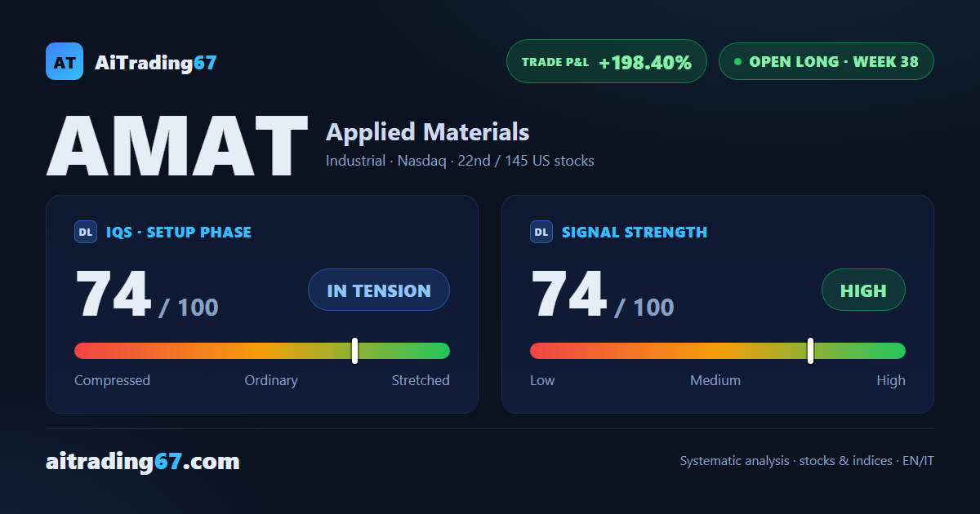Open the aitrading67.com link
Screen dimensions: 980x514
coord(143,462)
